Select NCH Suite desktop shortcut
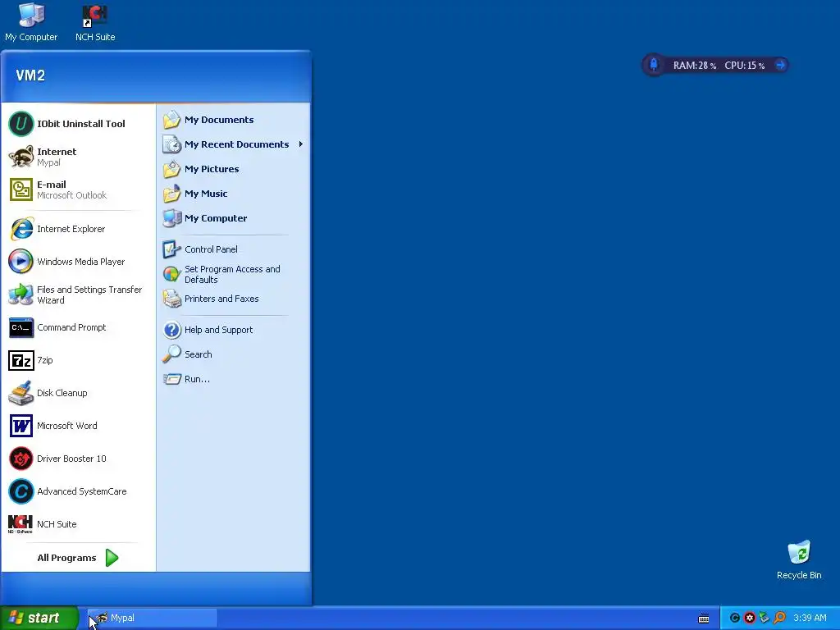Image resolution: width=840 pixels, height=630 pixels. (95, 22)
